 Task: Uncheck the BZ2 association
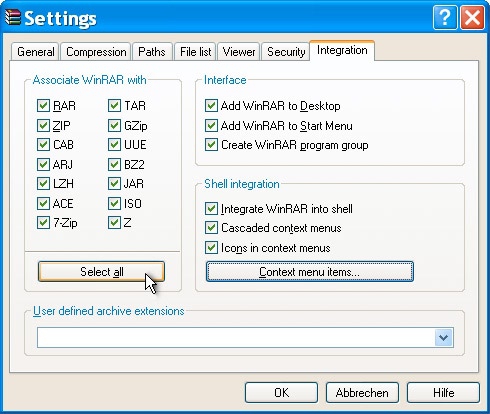(114, 164)
